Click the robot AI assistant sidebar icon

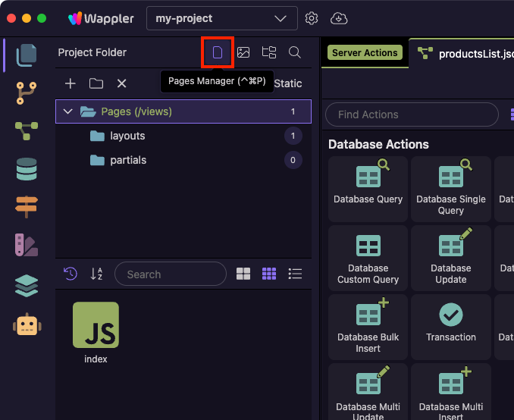click(27, 324)
